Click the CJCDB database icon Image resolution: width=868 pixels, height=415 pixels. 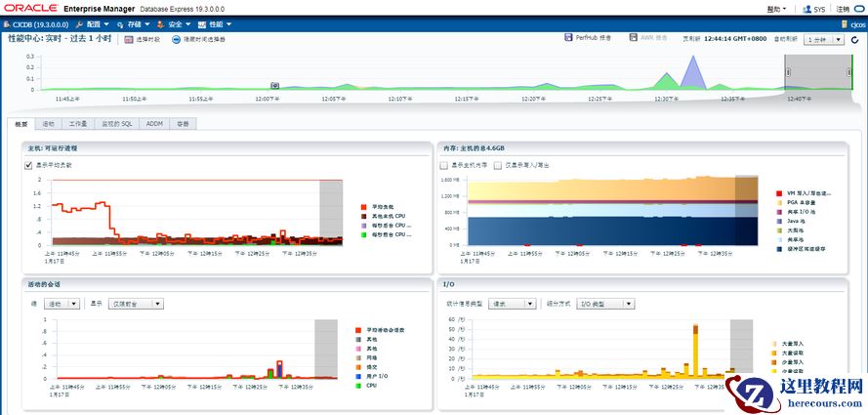tap(7, 23)
